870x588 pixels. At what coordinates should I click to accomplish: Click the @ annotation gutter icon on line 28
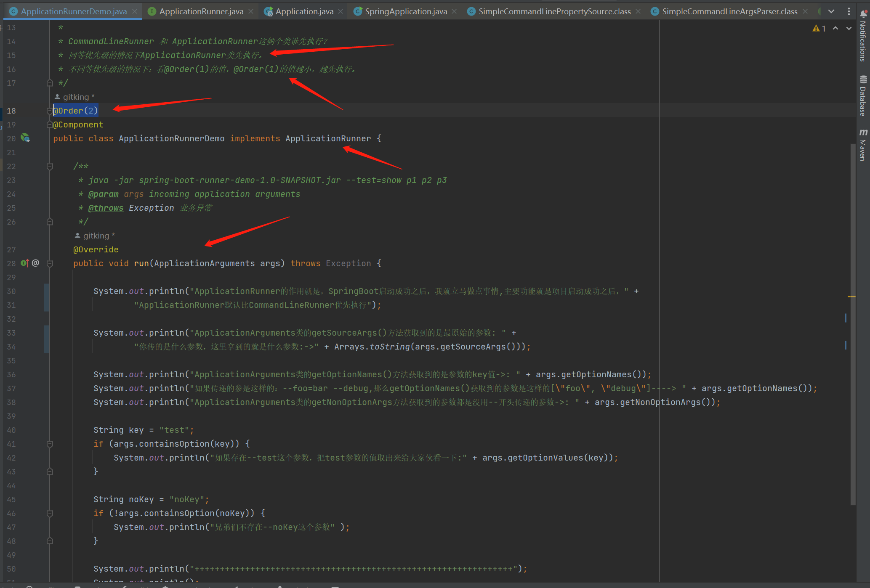(36, 263)
